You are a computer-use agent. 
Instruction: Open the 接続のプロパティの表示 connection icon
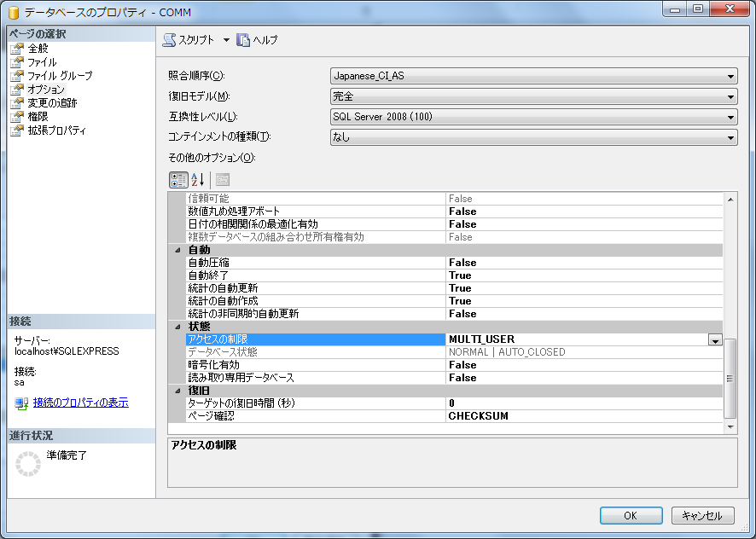(x=21, y=403)
